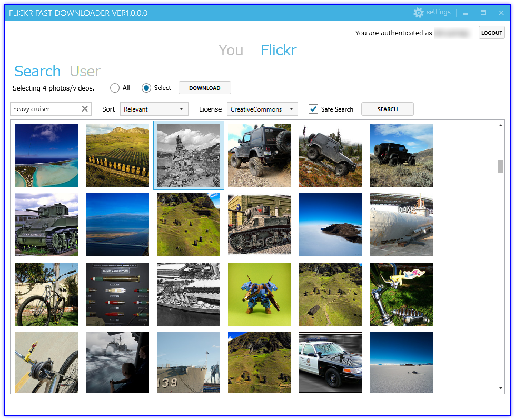Select the island in blue sea thumbnail
Image resolution: width=515 pixels, height=420 pixels.
coord(330,225)
